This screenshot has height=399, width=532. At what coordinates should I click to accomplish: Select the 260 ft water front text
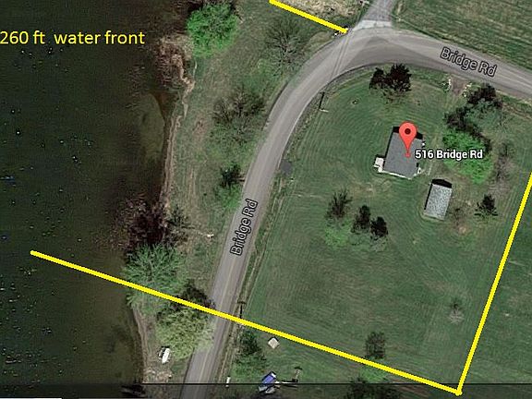[73, 38]
